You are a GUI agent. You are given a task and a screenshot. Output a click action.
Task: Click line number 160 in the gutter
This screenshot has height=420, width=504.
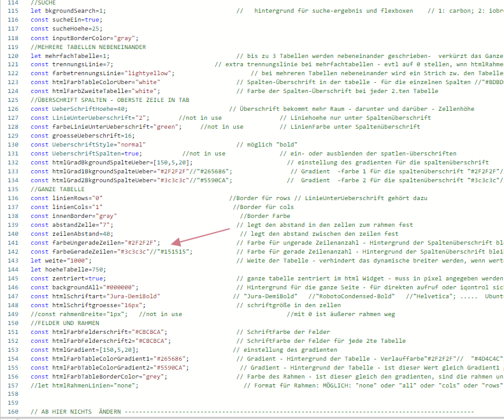pyautogui.click(x=12, y=412)
